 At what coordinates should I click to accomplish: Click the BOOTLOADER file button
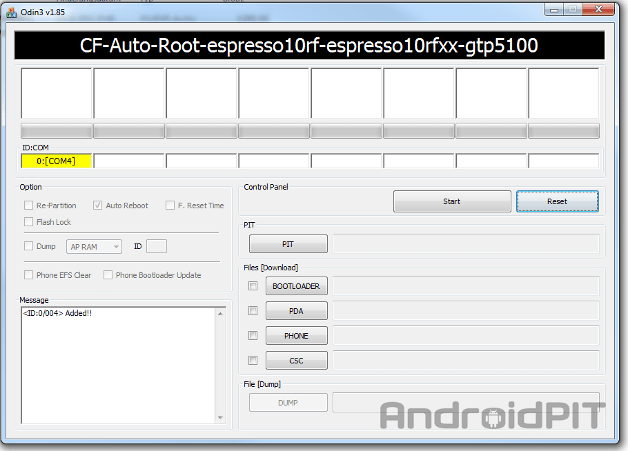296,286
